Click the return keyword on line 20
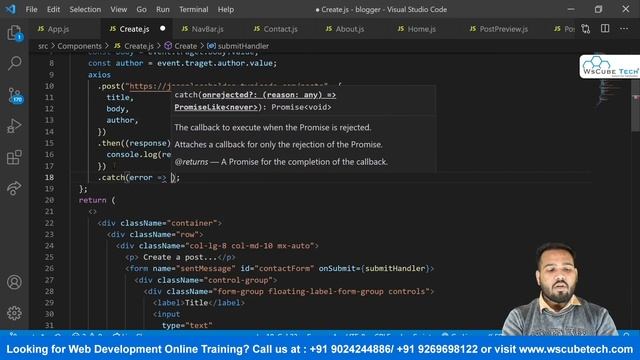640x360 pixels. [92, 200]
